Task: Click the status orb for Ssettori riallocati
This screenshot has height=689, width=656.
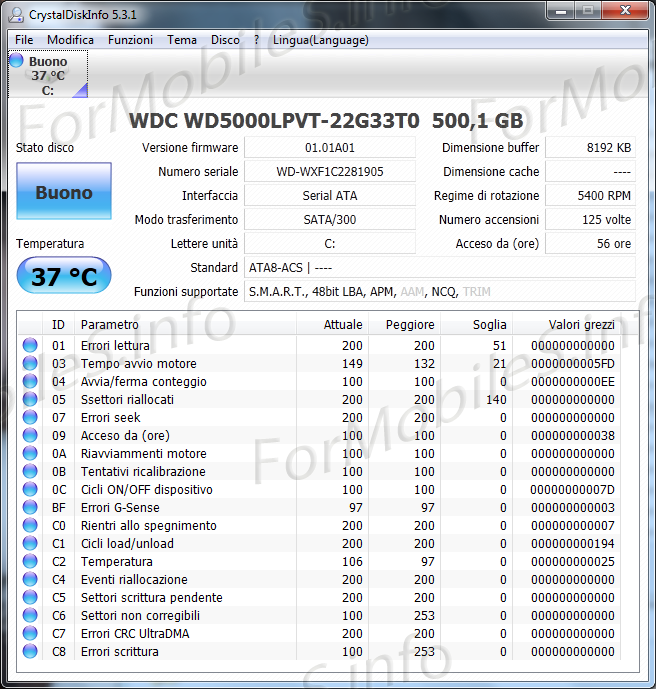Action: point(30,400)
